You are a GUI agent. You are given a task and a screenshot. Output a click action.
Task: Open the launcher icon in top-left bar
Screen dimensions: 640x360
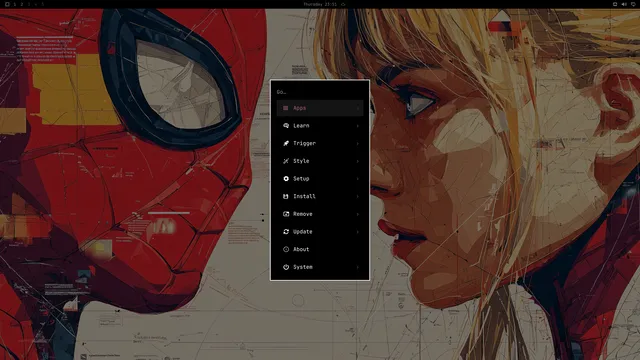coord(7,4)
